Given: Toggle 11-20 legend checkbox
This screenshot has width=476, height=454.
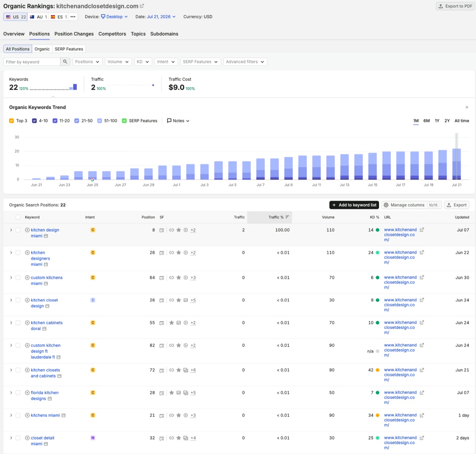Looking at the screenshot, I should pos(55,121).
